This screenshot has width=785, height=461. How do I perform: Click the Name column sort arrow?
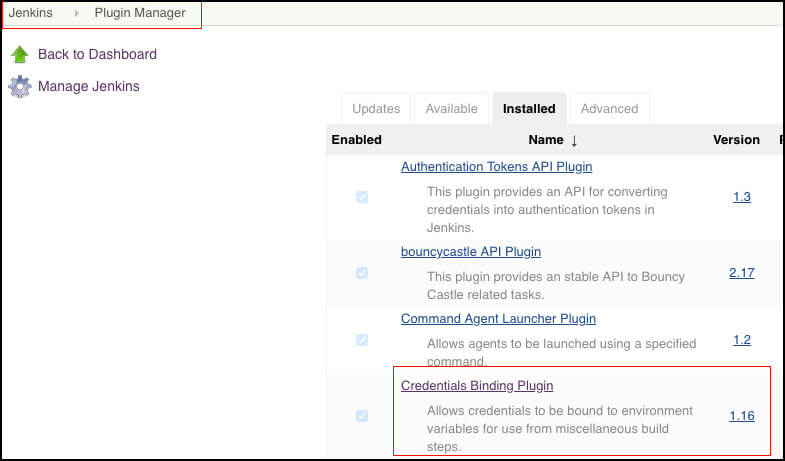pos(574,141)
